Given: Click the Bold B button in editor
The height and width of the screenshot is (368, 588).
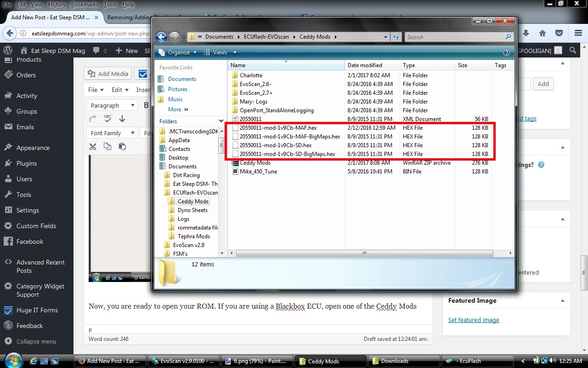Looking at the screenshot, I should pyautogui.click(x=146, y=105).
